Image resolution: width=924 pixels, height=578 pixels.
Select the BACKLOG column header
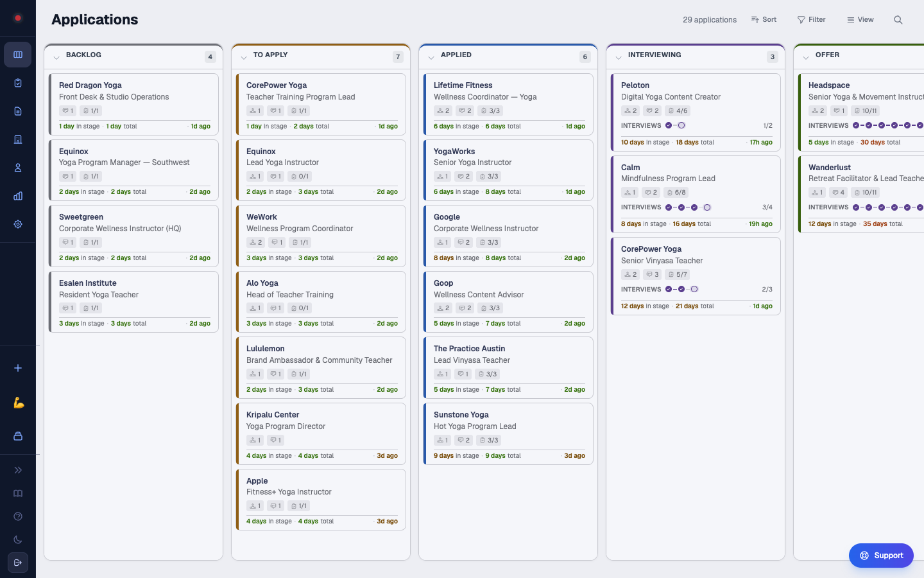point(83,55)
